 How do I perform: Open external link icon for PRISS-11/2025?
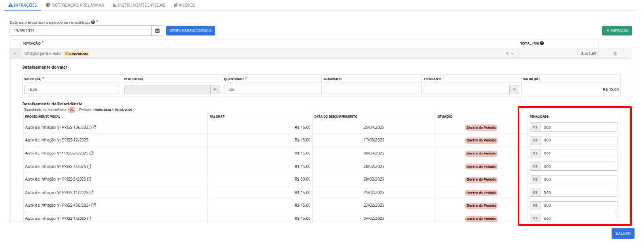coord(91,192)
